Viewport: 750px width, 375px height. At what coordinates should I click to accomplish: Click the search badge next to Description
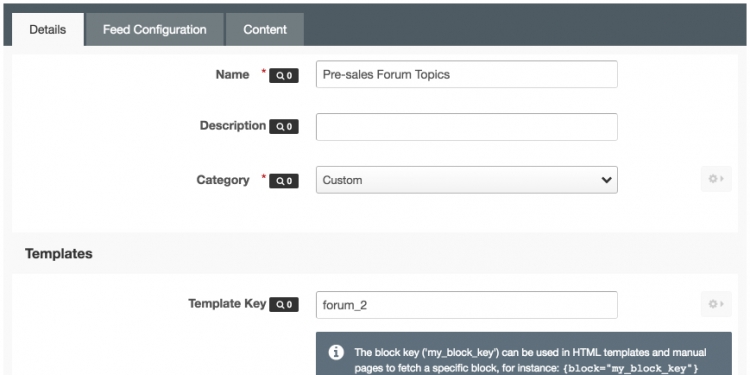click(284, 127)
